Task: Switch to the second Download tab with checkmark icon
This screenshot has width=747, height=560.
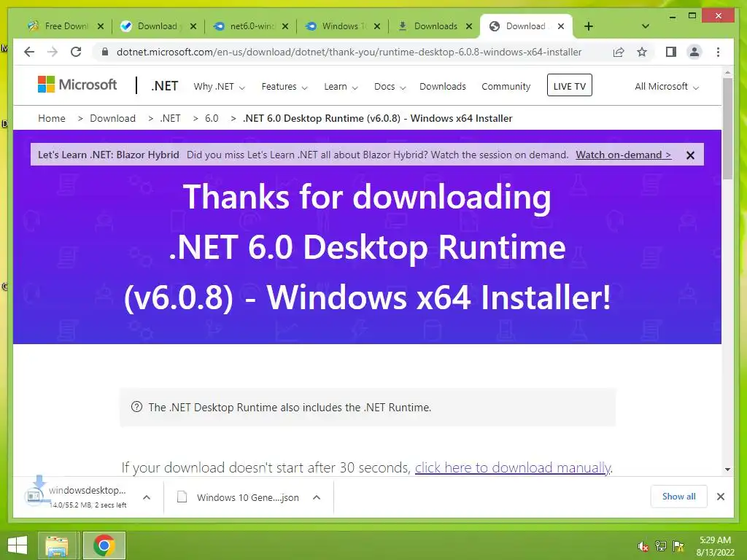Action: (158, 26)
